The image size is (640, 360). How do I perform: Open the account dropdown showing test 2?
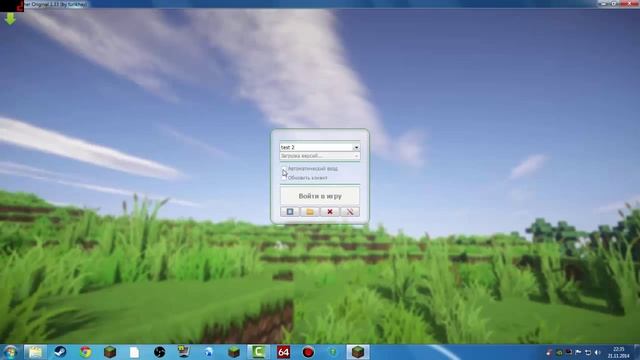click(x=356, y=147)
